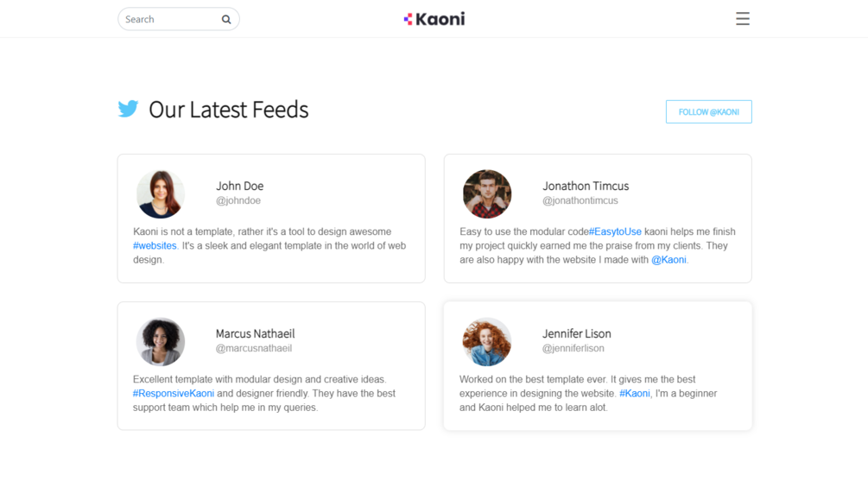Viewport: 868px width, 481px height.
Task: Open the hamburger menu
Action: coord(742,19)
